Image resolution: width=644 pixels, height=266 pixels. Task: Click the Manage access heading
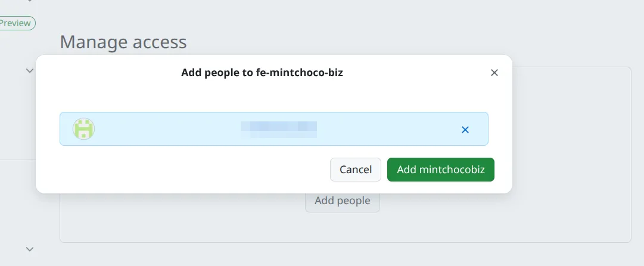(x=123, y=42)
